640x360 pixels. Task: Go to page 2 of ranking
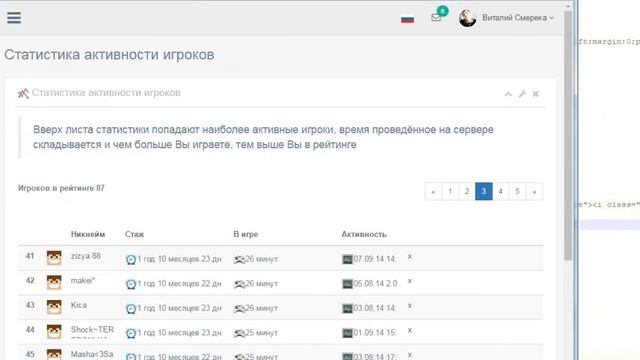[x=467, y=191]
